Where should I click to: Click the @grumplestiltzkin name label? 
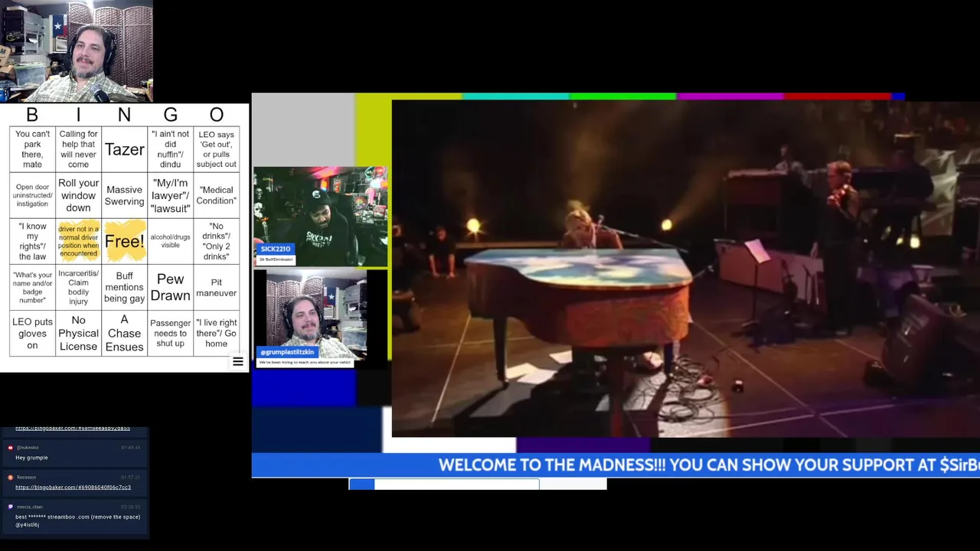(x=287, y=352)
